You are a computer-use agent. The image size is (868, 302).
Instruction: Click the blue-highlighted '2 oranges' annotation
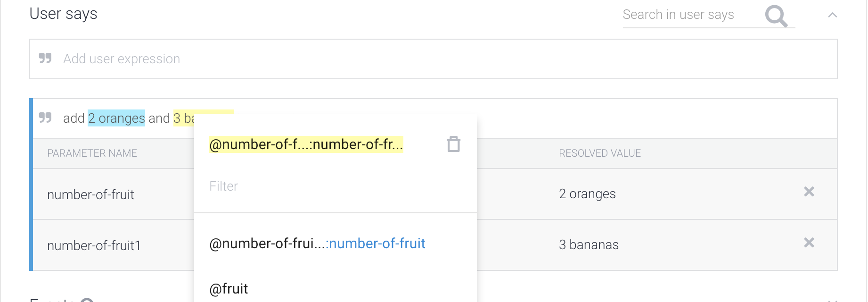116,118
